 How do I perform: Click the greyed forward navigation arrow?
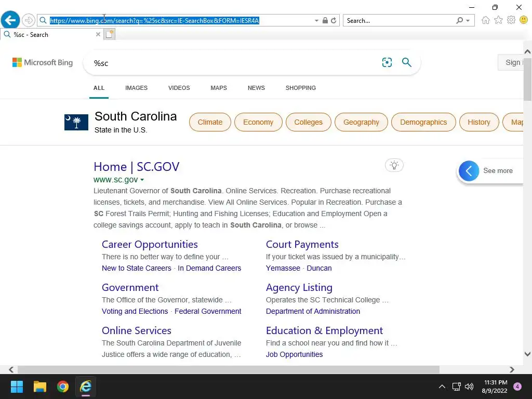pos(29,20)
